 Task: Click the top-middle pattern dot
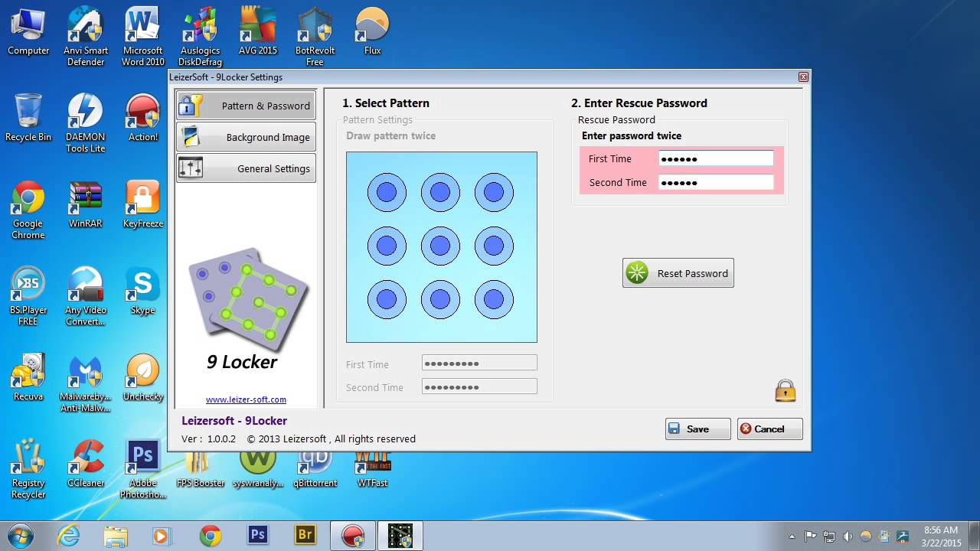440,192
